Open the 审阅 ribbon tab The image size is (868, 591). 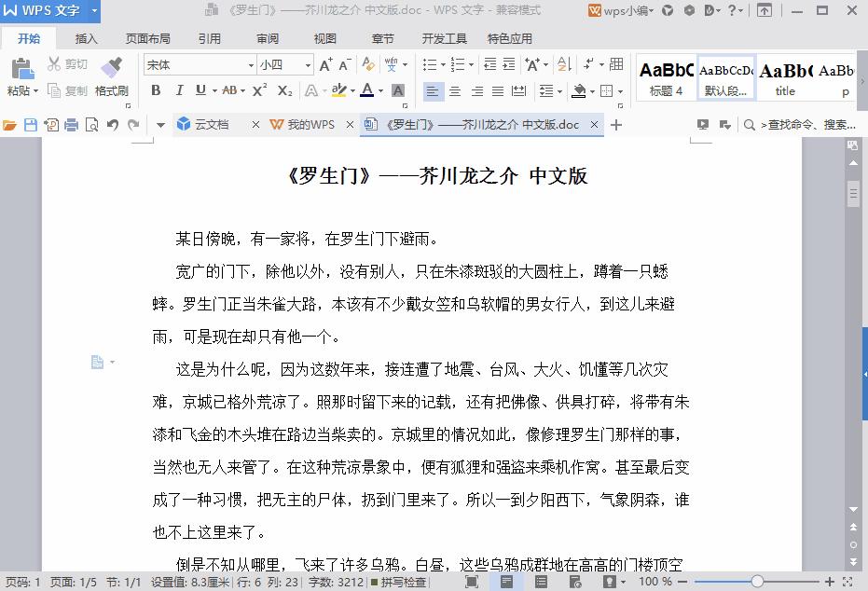[x=266, y=38]
